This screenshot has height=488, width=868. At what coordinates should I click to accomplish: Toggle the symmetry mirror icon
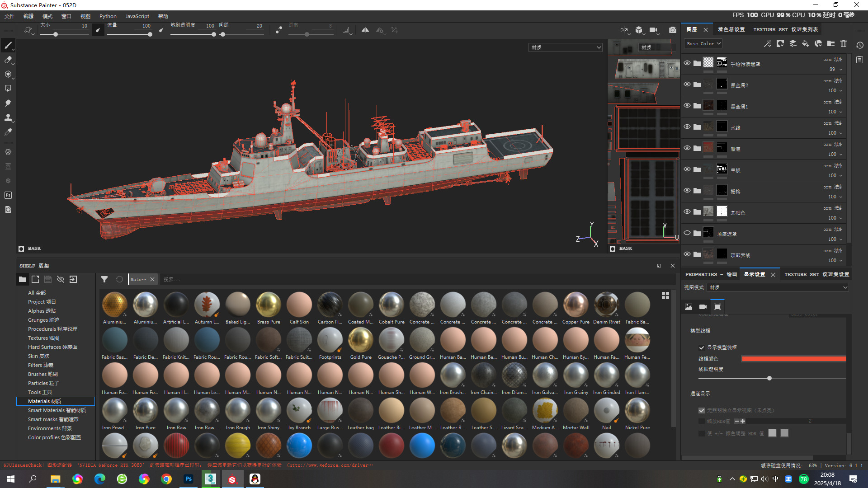[365, 30]
